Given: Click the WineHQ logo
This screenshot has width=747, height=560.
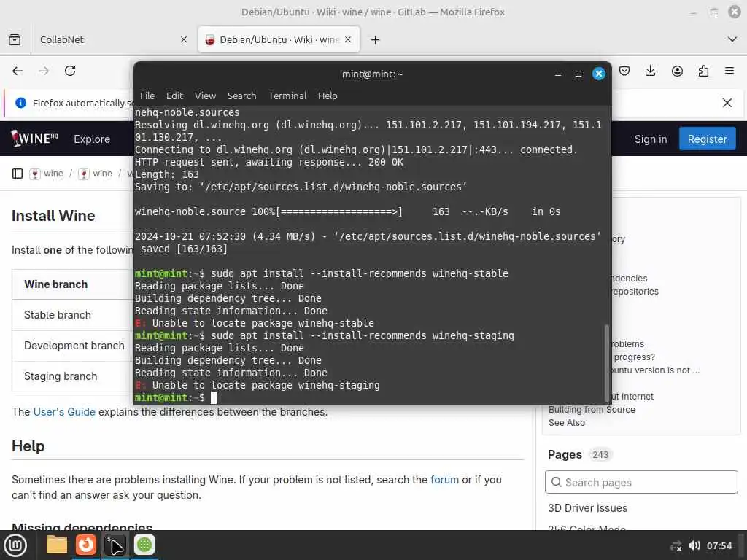Looking at the screenshot, I should [x=35, y=139].
